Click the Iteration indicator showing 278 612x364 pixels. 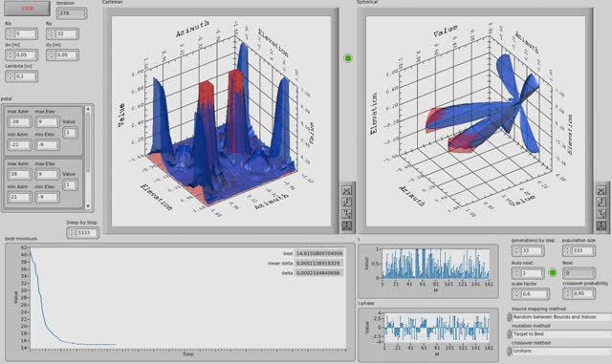[x=72, y=13]
